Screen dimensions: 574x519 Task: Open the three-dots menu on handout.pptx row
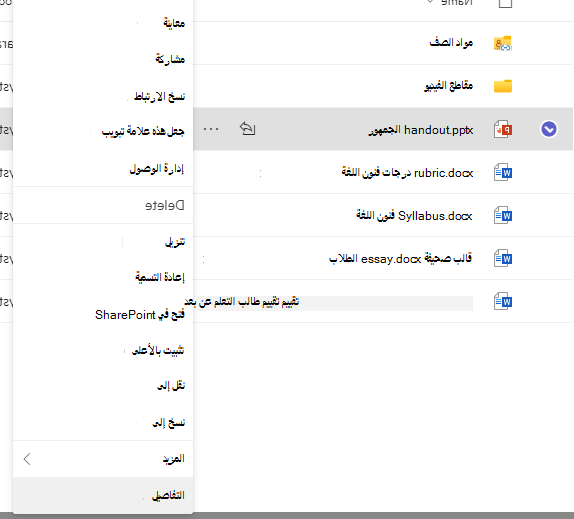211,129
